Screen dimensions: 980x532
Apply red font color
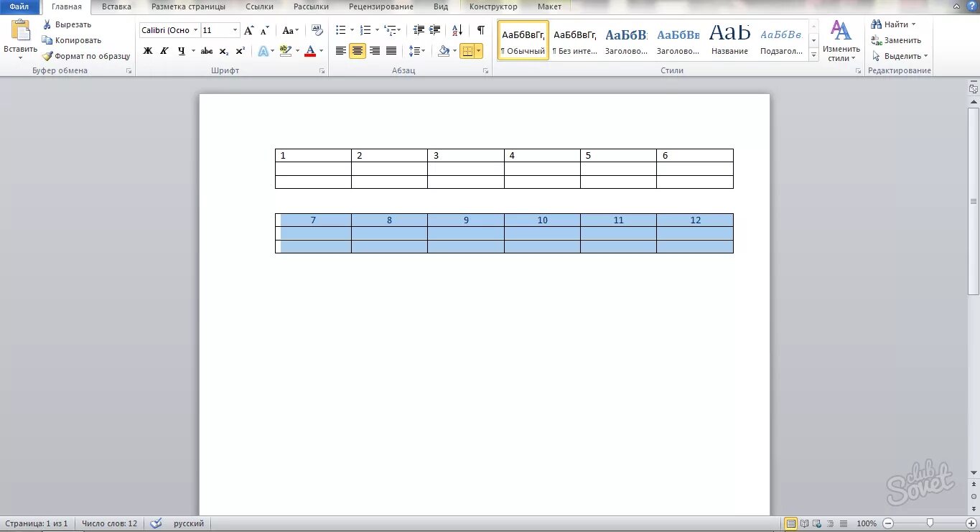click(310, 51)
